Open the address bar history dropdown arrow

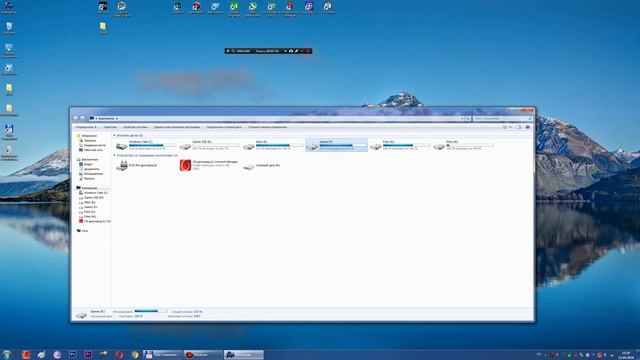pos(462,118)
